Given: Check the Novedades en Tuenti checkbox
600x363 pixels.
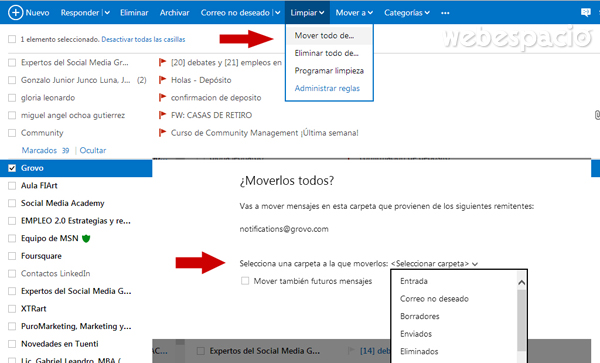Looking at the screenshot, I should [12, 344].
